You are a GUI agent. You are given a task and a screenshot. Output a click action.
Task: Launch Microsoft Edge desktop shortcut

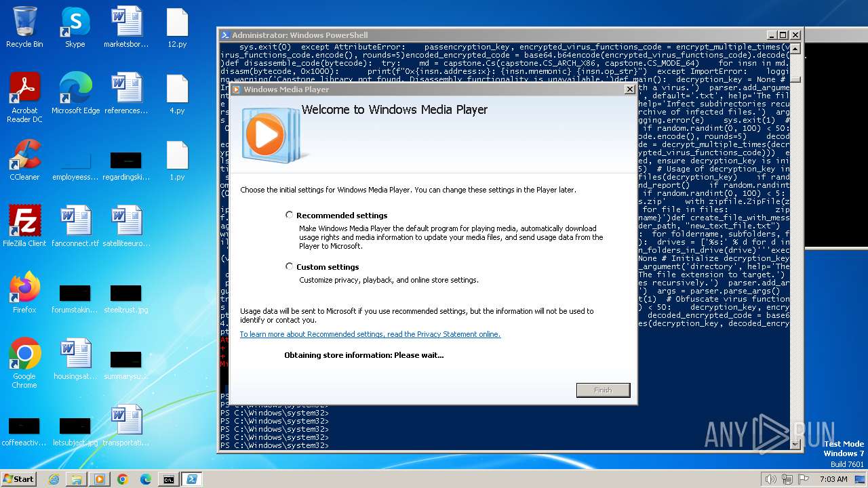coord(75,94)
